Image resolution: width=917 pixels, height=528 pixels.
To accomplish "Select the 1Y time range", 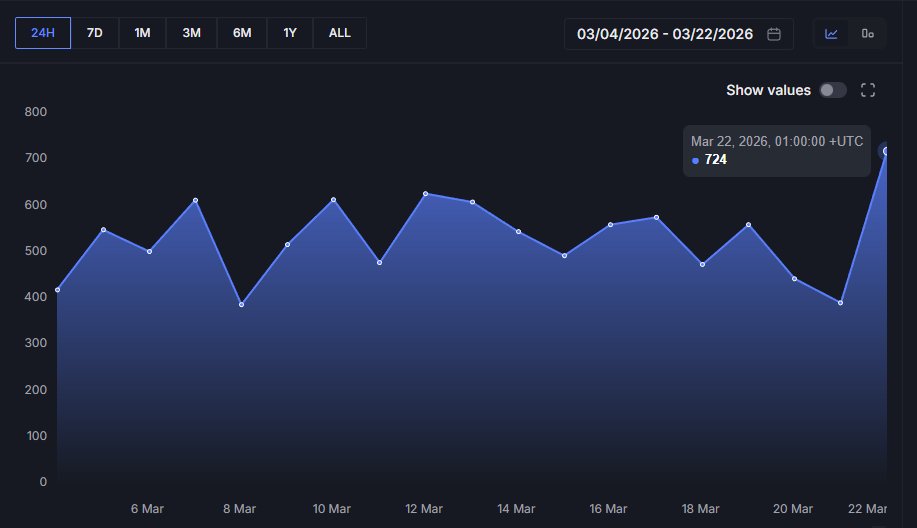I will 290,33.
